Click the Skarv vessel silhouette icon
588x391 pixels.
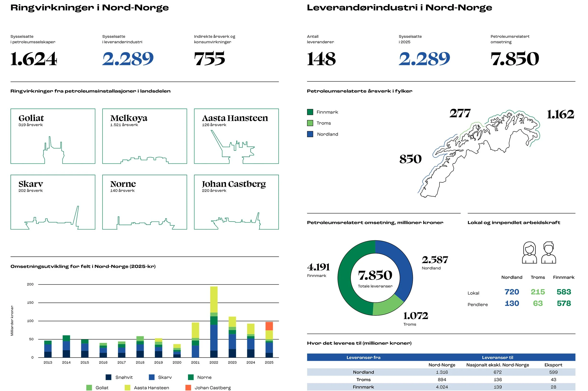pyautogui.click(x=52, y=217)
